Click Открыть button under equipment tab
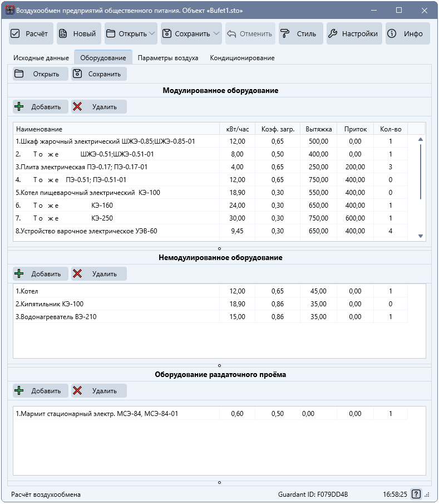Screen dimensions: 439x504 pos(41,74)
